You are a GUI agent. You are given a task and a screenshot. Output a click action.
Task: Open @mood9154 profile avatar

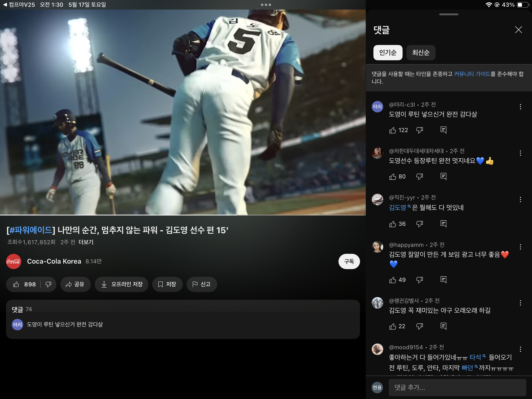[x=377, y=349]
